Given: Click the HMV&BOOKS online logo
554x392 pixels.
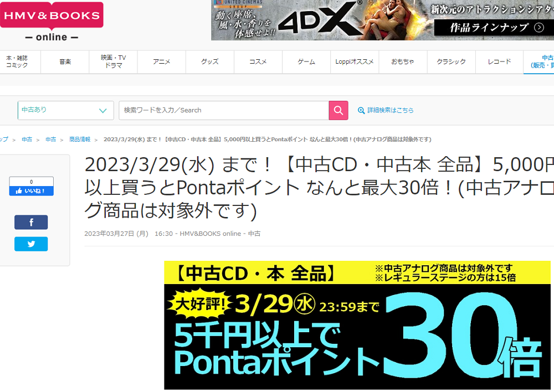Looking at the screenshot, I should tap(52, 22).
